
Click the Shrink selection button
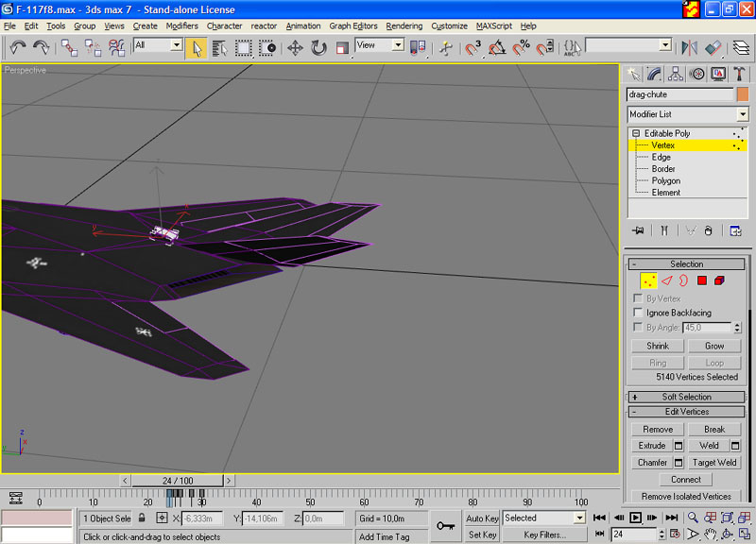(x=658, y=346)
